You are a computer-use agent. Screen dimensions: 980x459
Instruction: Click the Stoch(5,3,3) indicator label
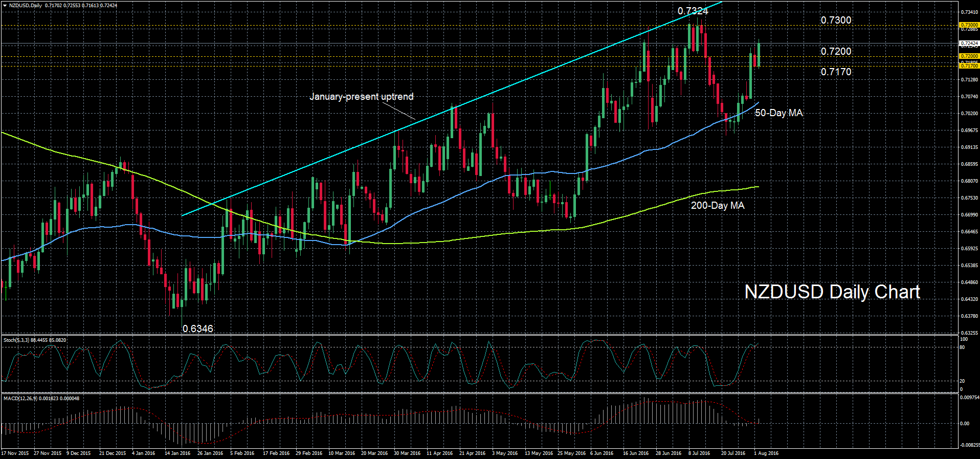pos(16,340)
